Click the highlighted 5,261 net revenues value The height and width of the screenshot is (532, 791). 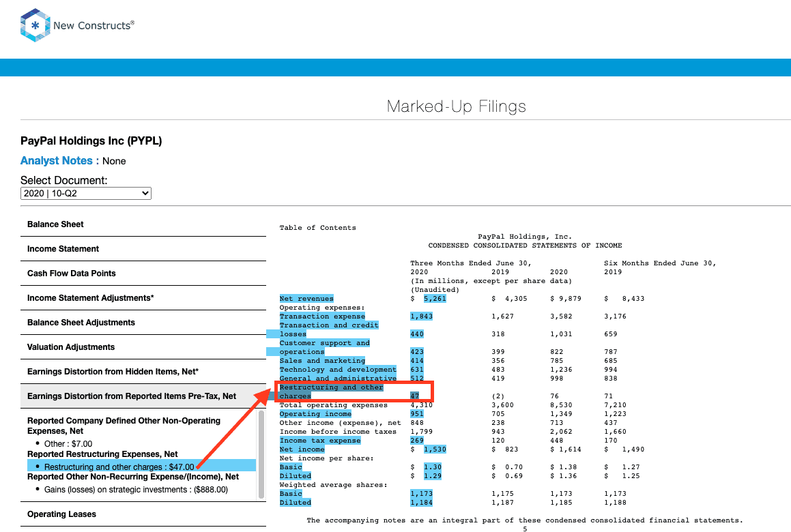[434, 299]
